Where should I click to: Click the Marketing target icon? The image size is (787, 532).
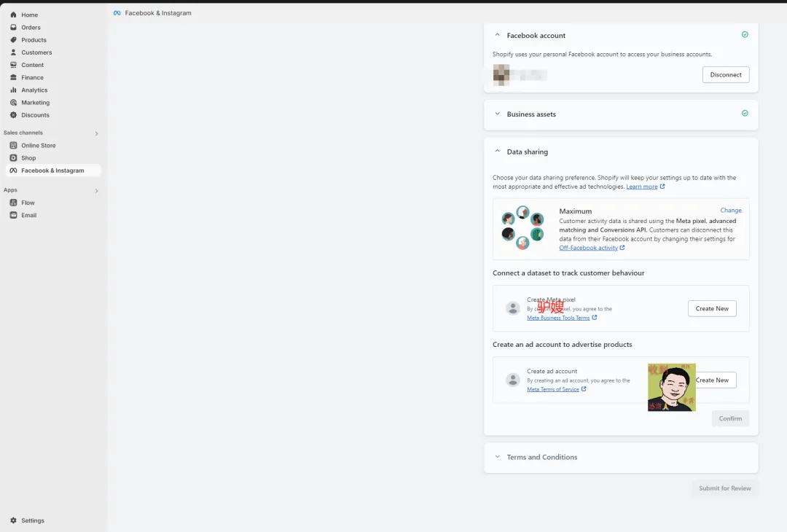[14, 103]
